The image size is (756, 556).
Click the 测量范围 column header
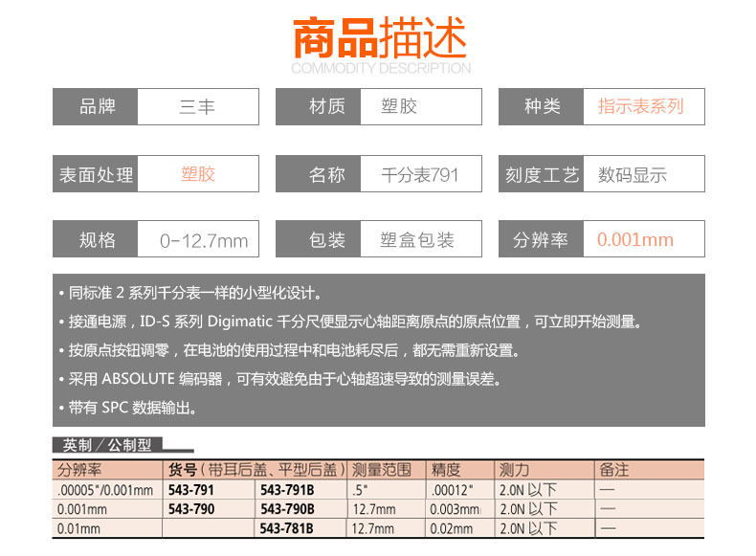[x=382, y=470]
